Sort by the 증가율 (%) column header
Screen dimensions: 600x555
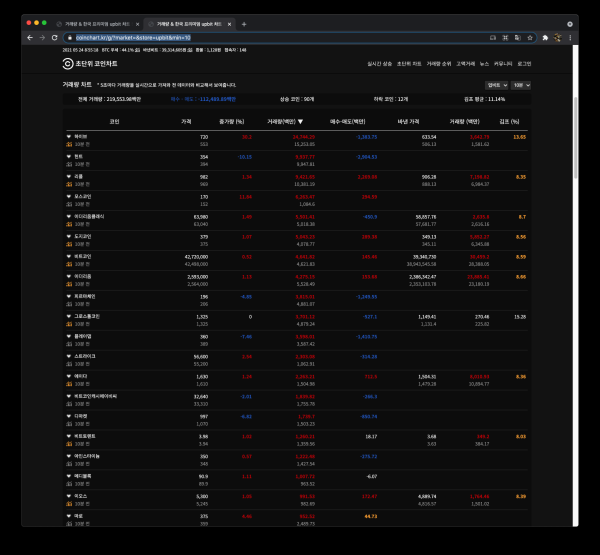pos(232,121)
